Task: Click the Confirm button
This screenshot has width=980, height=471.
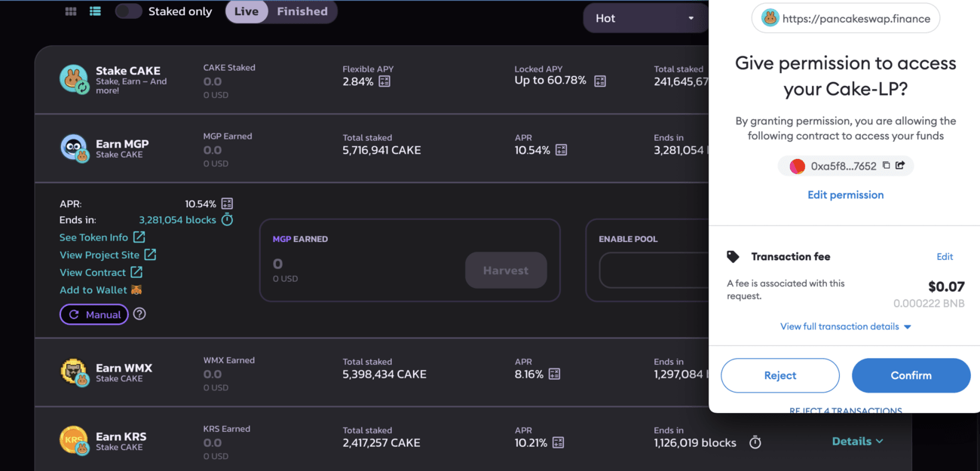Action: coord(911,375)
